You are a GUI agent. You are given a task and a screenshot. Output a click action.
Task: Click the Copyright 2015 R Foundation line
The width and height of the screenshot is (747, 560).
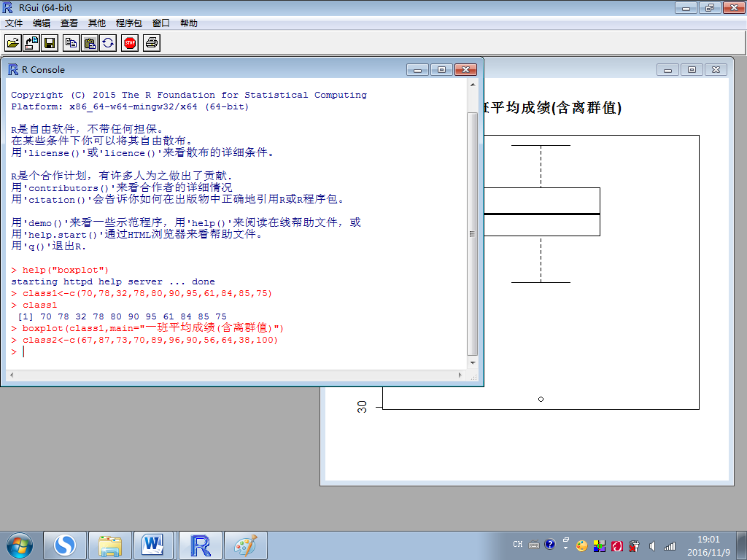point(189,95)
